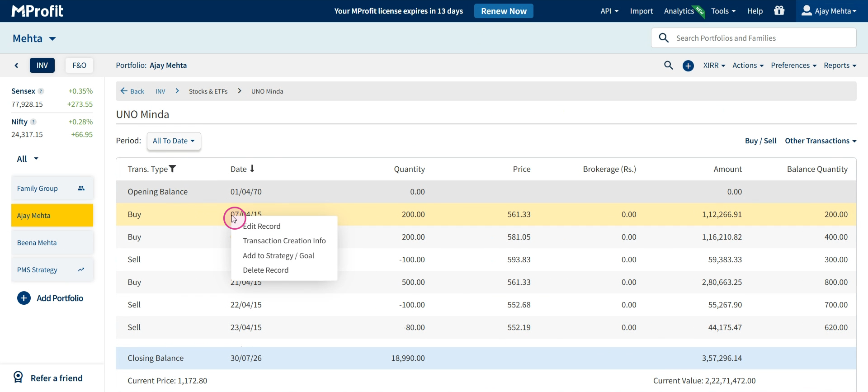Open Import in top navigation
The image size is (868, 392).
642,11
